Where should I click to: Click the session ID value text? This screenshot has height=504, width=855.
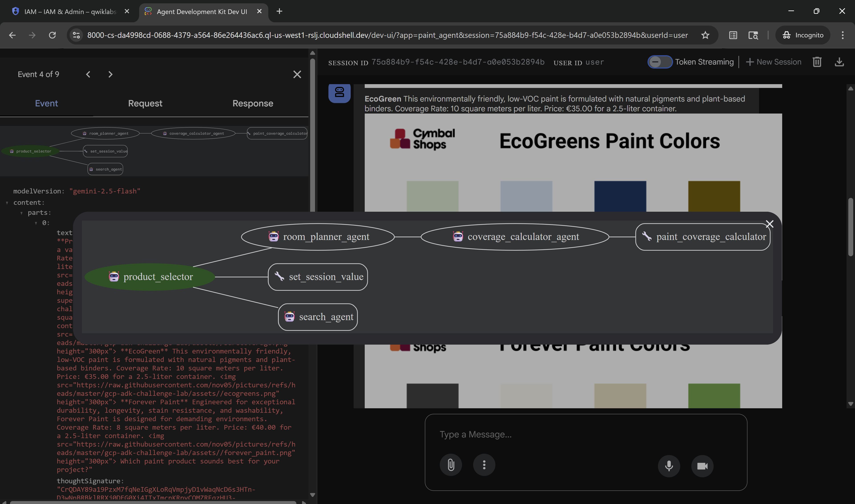(458, 62)
